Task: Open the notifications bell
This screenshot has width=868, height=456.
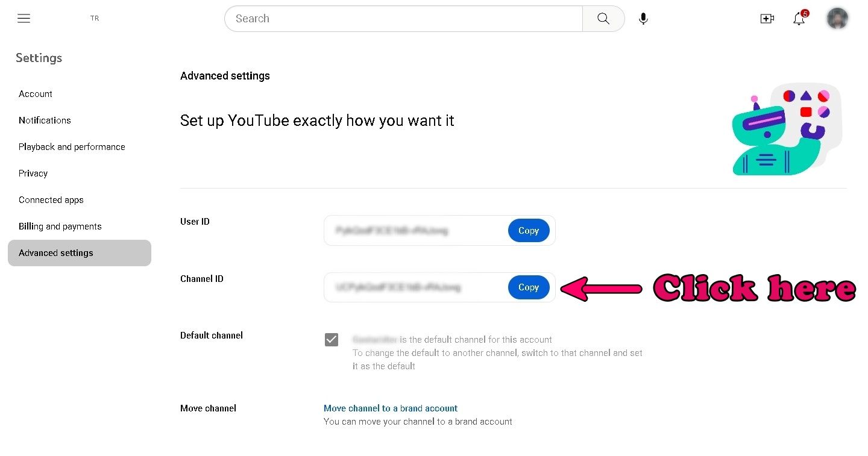Action: (x=799, y=18)
